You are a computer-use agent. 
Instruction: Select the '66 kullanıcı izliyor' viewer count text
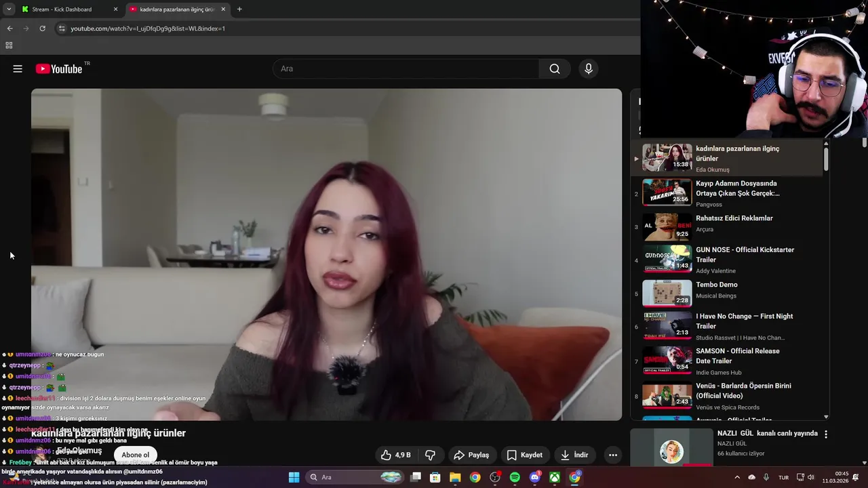coord(741,453)
